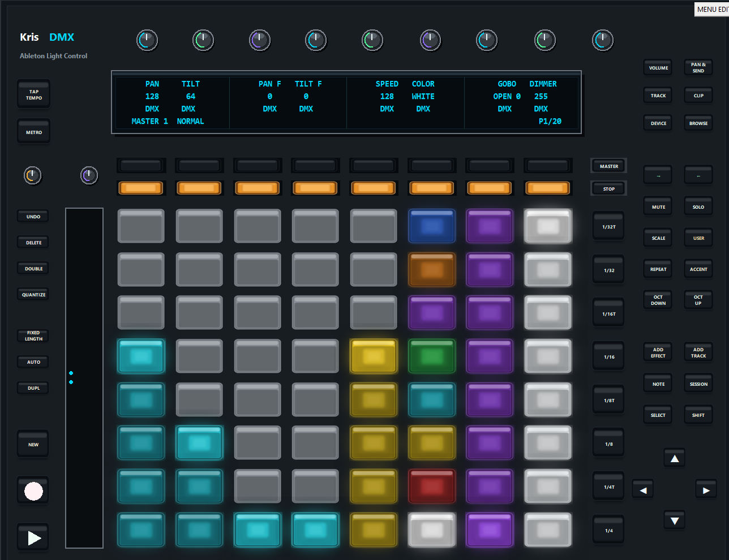729x560 pixels.
Task: Click the SCALE button
Action: pyautogui.click(x=658, y=238)
